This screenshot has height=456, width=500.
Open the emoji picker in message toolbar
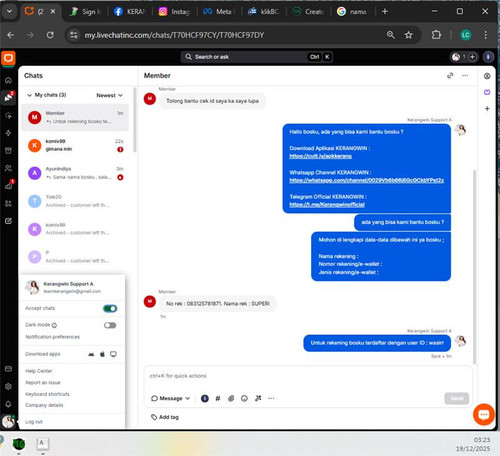244,398
